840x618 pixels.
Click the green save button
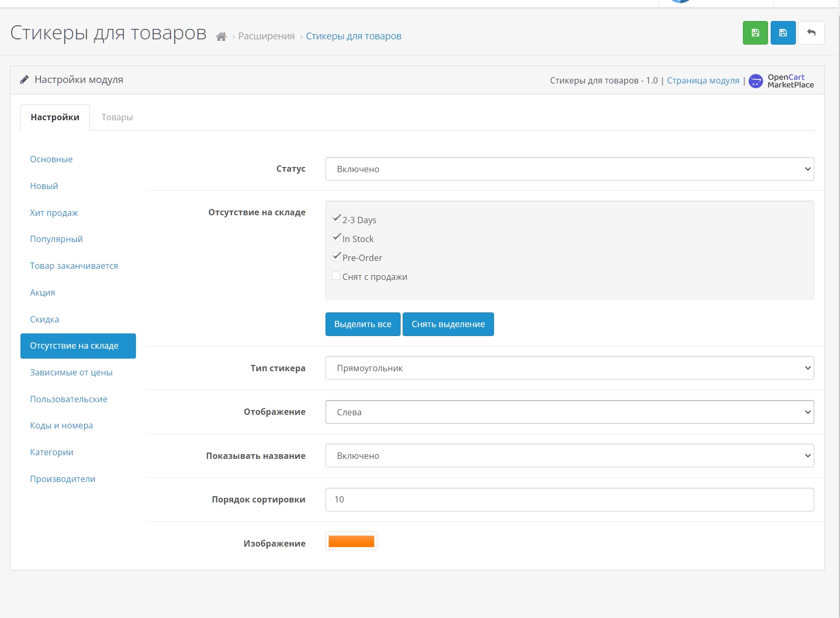pos(755,33)
